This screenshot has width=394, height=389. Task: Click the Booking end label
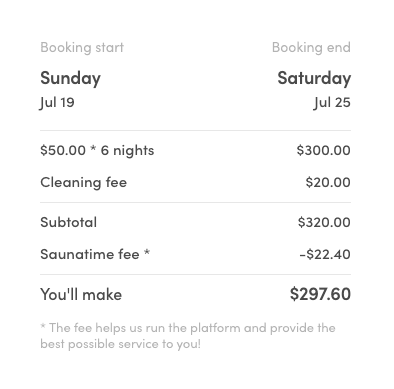(x=311, y=47)
